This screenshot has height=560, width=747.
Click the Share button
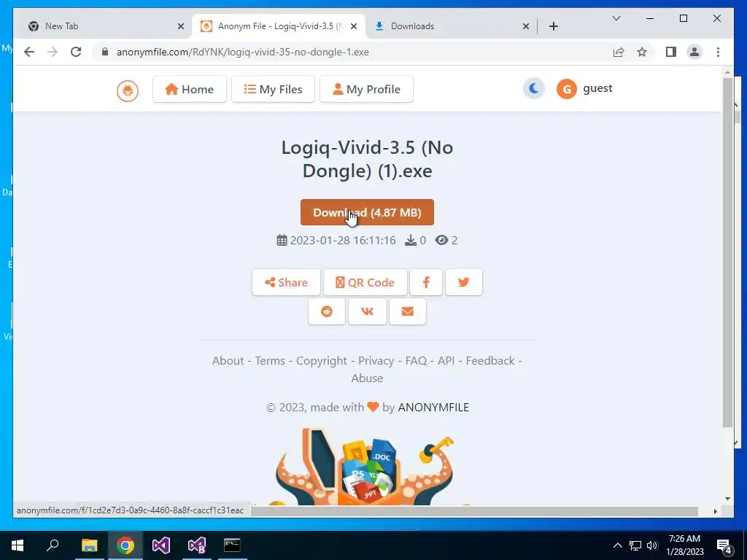(x=286, y=282)
